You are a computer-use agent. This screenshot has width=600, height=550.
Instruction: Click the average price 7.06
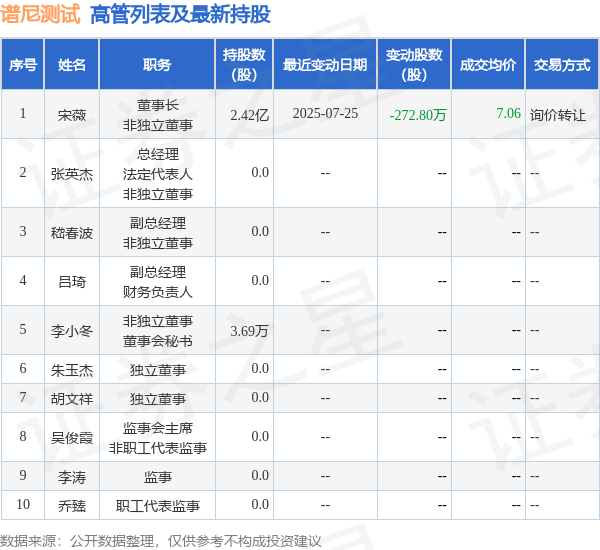pyautogui.click(x=509, y=113)
